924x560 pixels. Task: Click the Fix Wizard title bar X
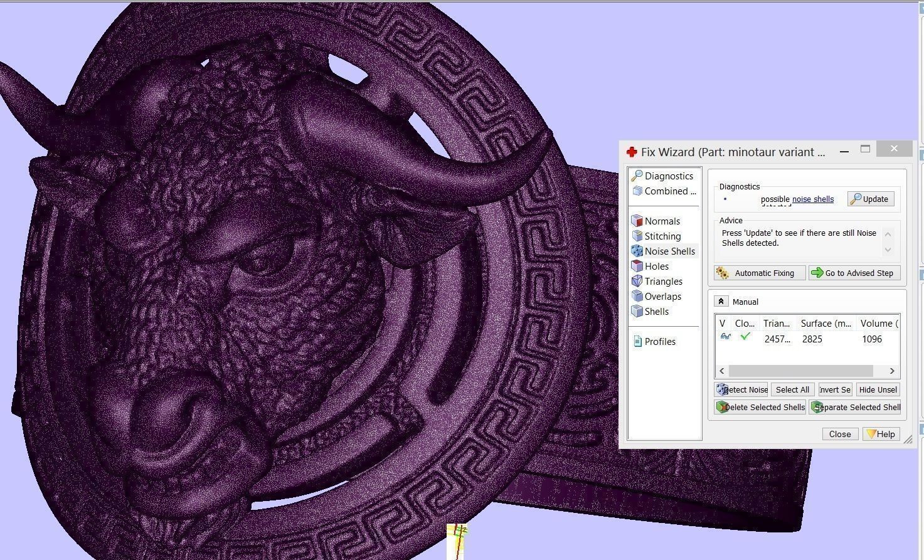[894, 149]
